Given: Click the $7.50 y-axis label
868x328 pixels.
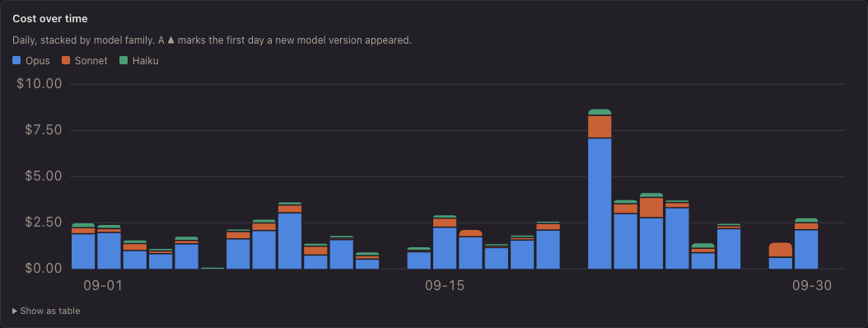Looking at the screenshot, I should [x=42, y=130].
